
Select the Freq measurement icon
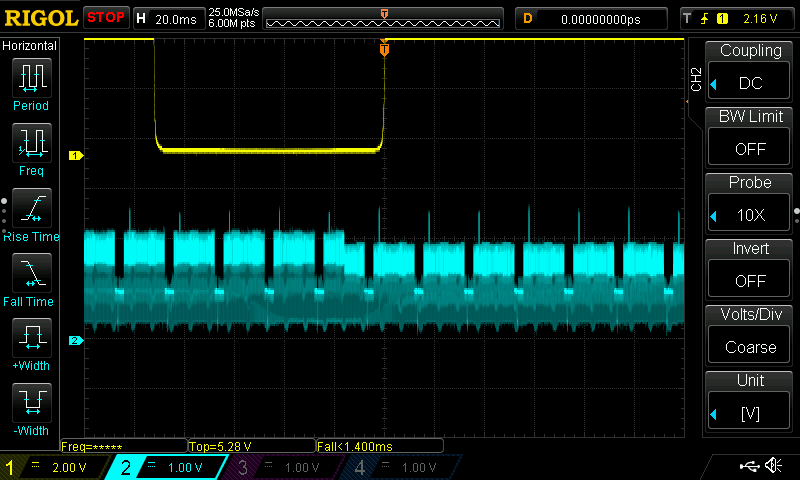(x=32, y=143)
